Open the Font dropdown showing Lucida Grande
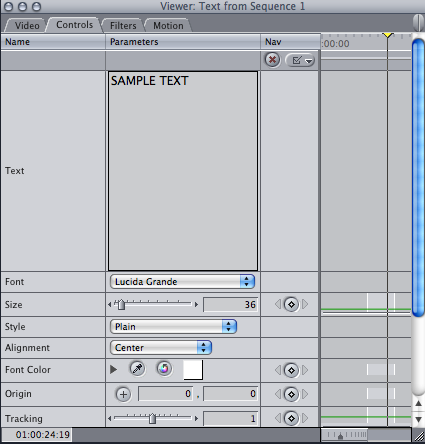The image size is (425, 444). (x=182, y=282)
